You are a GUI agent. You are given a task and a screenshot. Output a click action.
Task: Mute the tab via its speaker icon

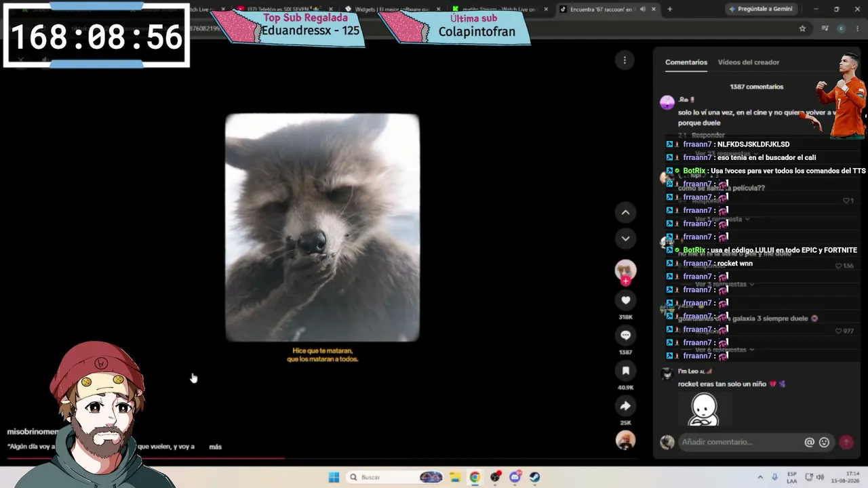pos(642,9)
